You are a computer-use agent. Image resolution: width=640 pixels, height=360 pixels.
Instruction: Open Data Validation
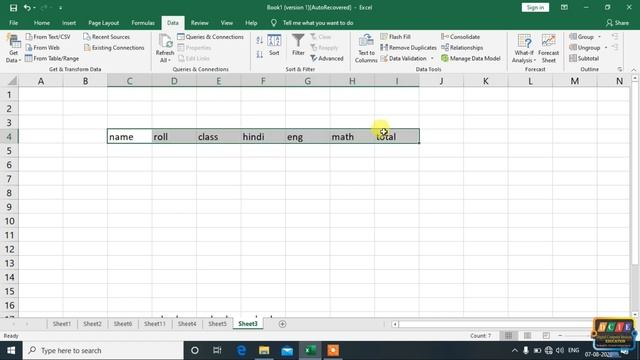point(403,58)
